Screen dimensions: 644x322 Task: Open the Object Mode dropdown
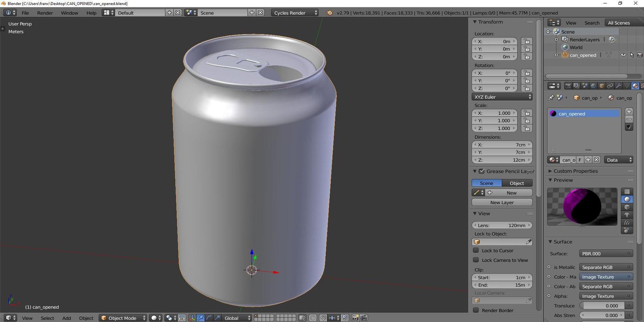[x=123, y=318]
